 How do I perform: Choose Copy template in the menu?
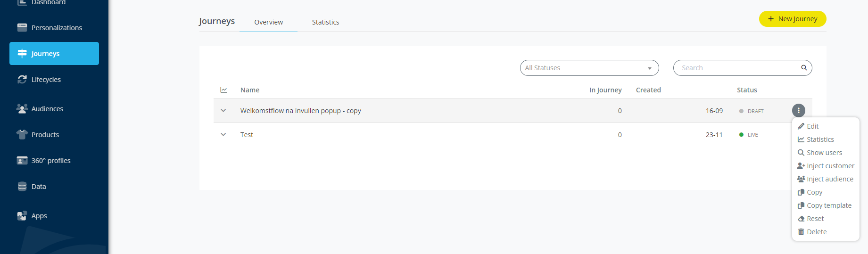tap(826, 205)
